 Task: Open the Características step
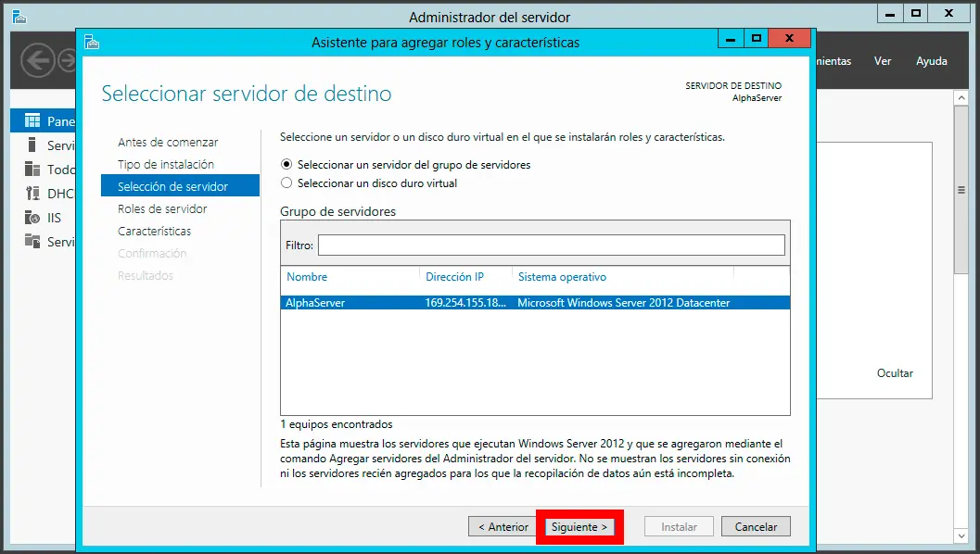click(155, 231)
